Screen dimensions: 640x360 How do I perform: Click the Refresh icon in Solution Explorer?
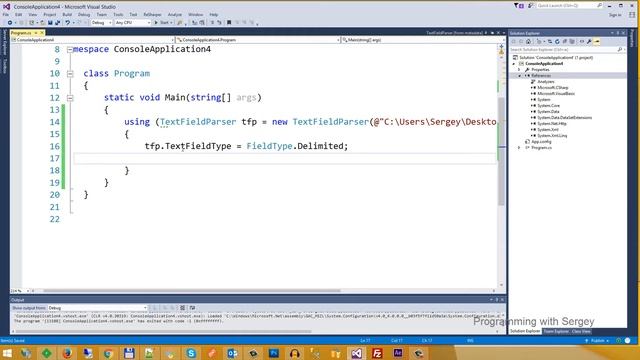click(x=557, y=42)
